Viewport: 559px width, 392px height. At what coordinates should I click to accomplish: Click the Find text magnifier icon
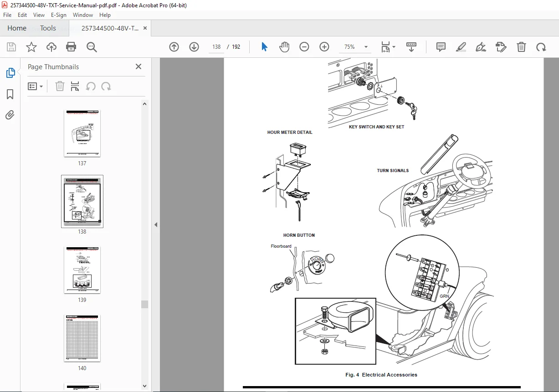tap(92, 47)
